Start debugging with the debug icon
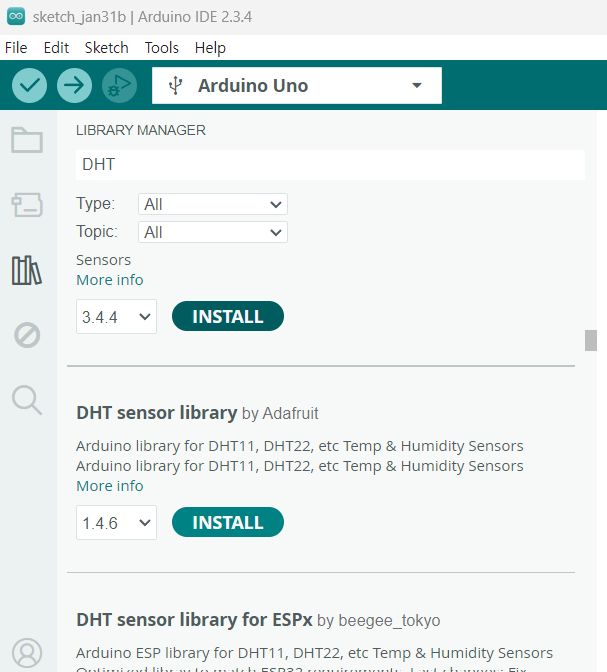The image size is (607, 672). point(119,85)
